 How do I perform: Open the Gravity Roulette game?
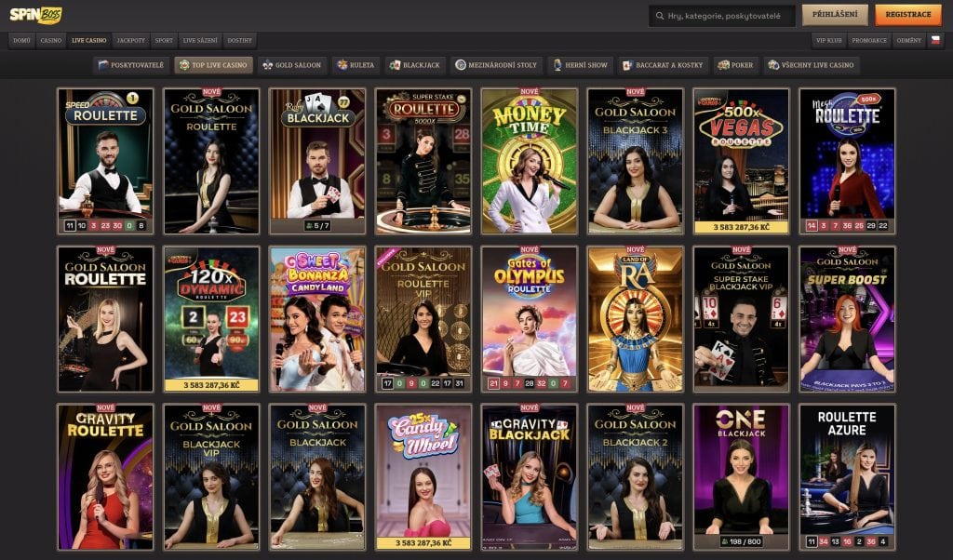tap(105, 477)
